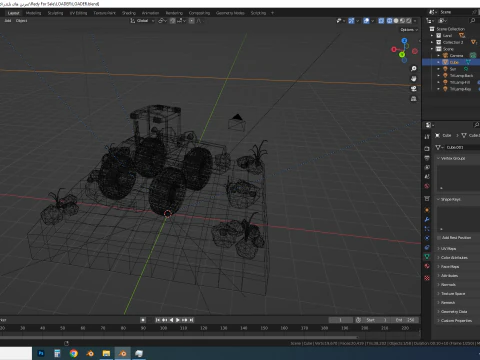This screenshot has height=360, width=480.
Task: Switch to the Geometry Nodes workspace
Action: 230,13
